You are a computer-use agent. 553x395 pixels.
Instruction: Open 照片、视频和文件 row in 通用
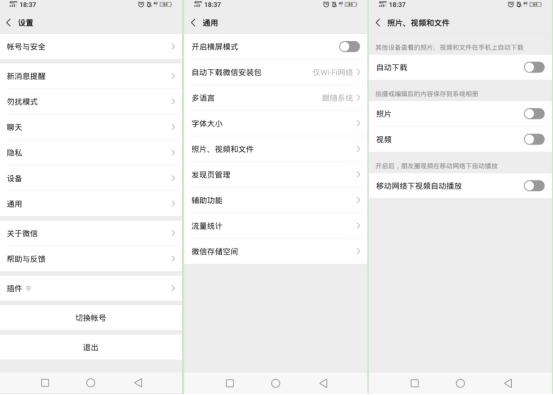275,149
